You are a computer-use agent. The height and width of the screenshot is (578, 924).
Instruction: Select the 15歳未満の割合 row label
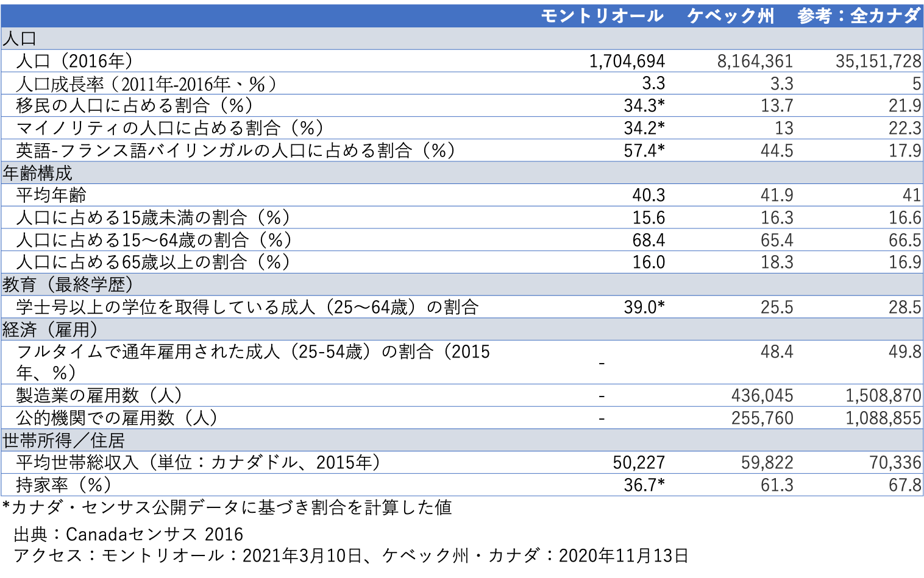(153, 217)
